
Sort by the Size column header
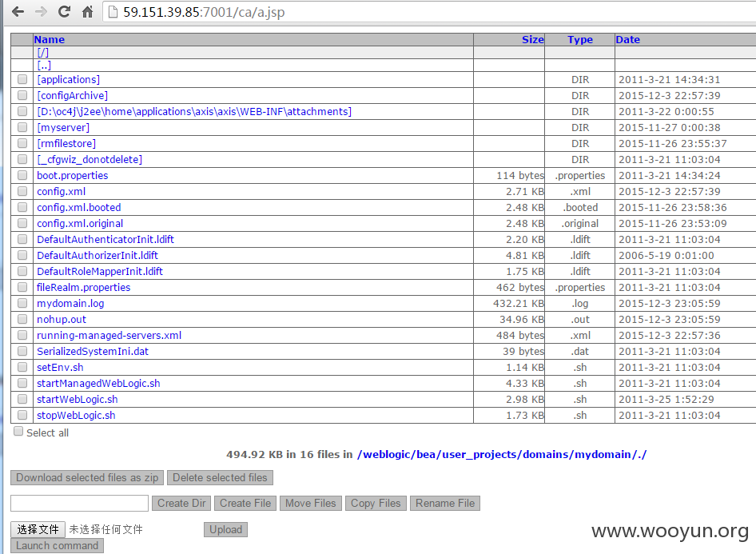533,39
